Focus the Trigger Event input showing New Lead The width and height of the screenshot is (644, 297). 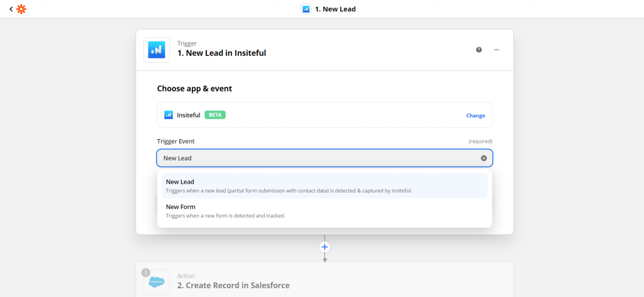325,158
